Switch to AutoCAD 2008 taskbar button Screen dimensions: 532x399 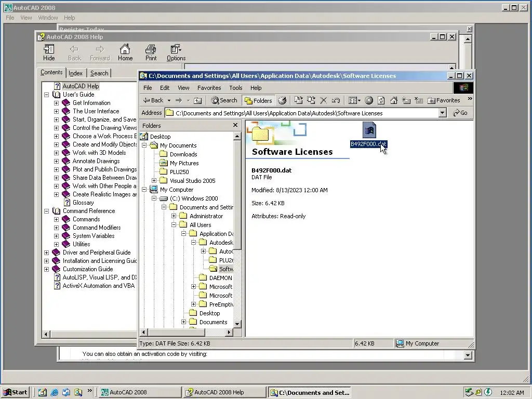[139, 392]
